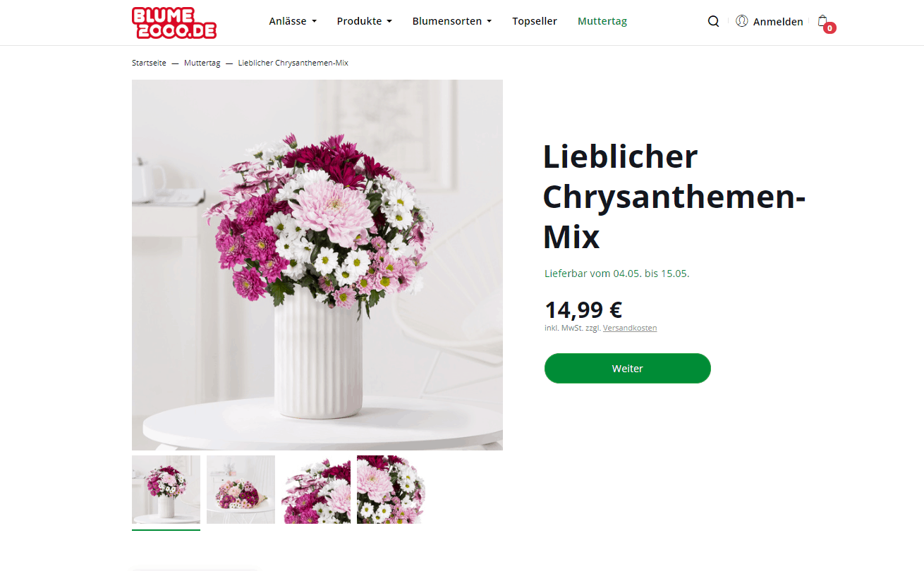Select first thumbnail with vase bouquet
924x571 pixels.
pos(166,490)
